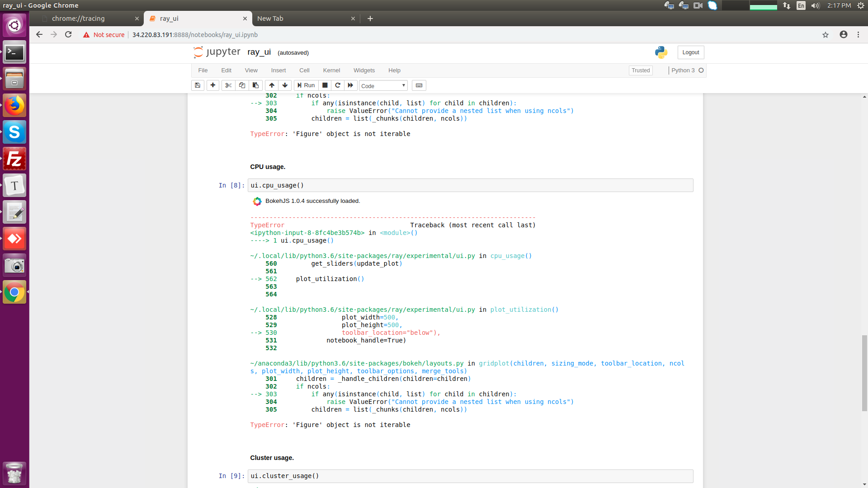Open the View menu
The height and width of the screenshot is (488, 868).
tap(251, 70)
